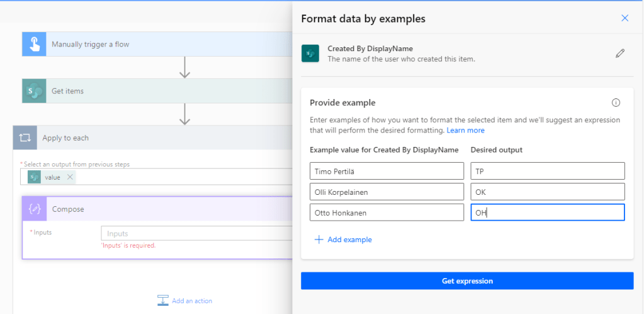
Task: Click the SharePoint icon beside Created By DisplayName
Action: [x=310, y=54]
